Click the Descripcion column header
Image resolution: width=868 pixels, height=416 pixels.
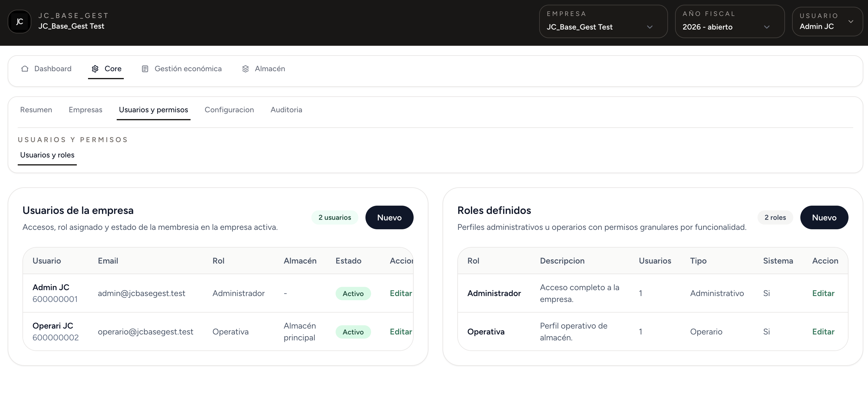click(x=563, y=261)
